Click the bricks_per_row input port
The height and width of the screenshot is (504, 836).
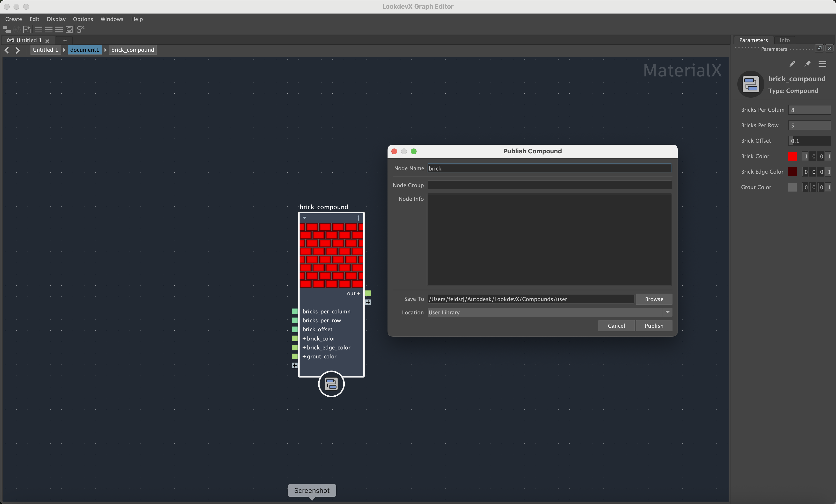coord(295,320)
